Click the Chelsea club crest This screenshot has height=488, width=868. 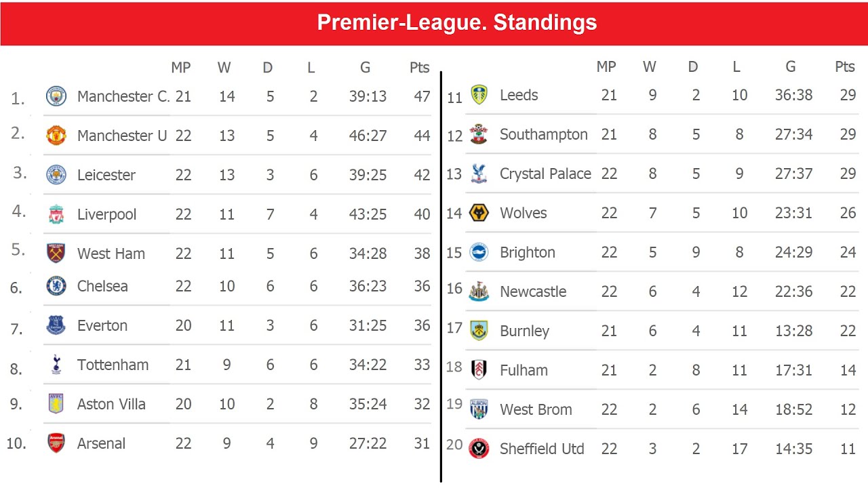point(56,286)
